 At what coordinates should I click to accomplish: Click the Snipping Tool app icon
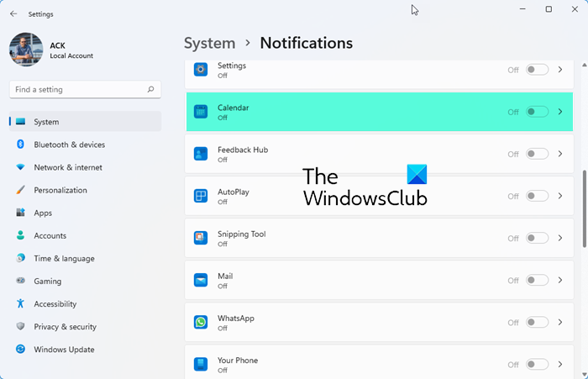(201, 238)
